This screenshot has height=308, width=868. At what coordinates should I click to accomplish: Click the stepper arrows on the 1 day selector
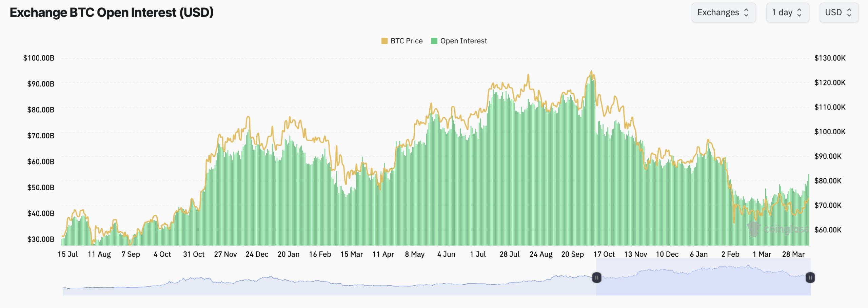[799, 13]
